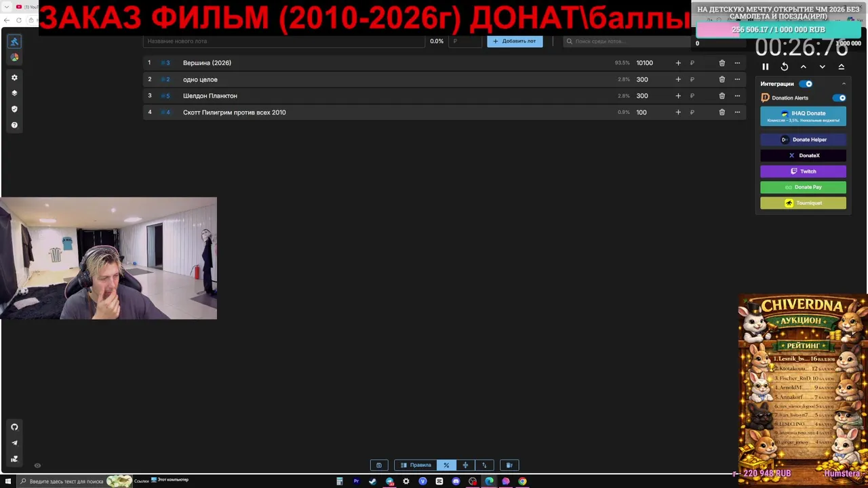Click the donation goal progress bar

coord(778,30)
